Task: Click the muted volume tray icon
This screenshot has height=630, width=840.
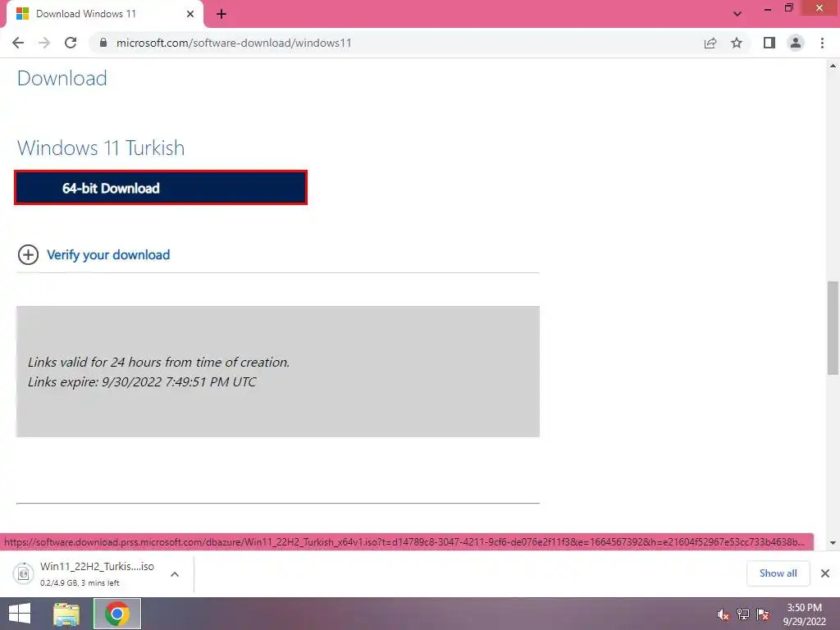Action: (724, 614)
